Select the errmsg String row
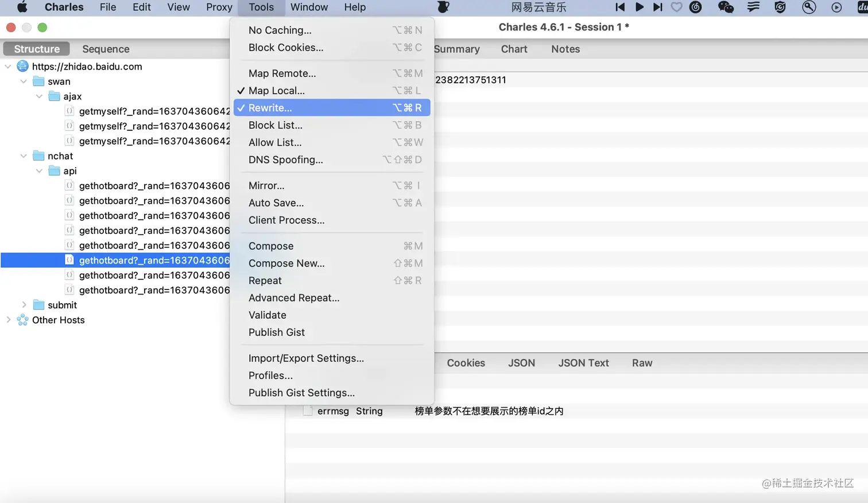Image resolution: width=868 pixels, height=503 pixels. point(576,411)
